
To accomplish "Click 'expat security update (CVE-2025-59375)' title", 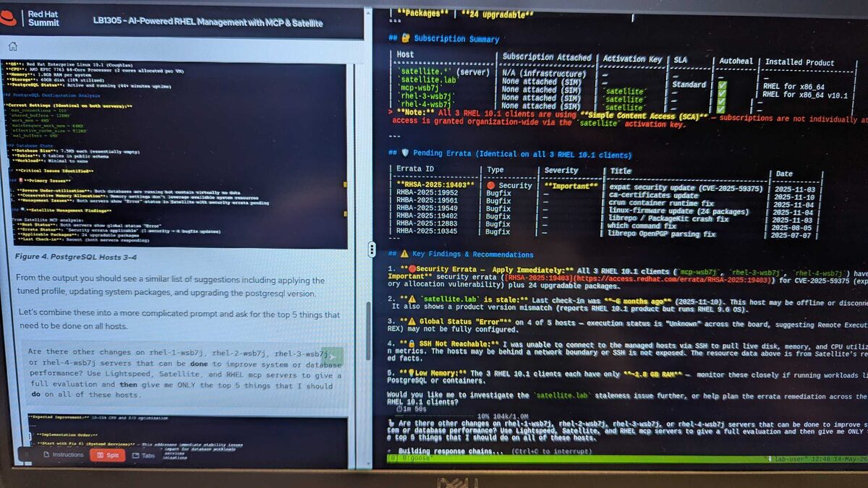I will (686, 189).
